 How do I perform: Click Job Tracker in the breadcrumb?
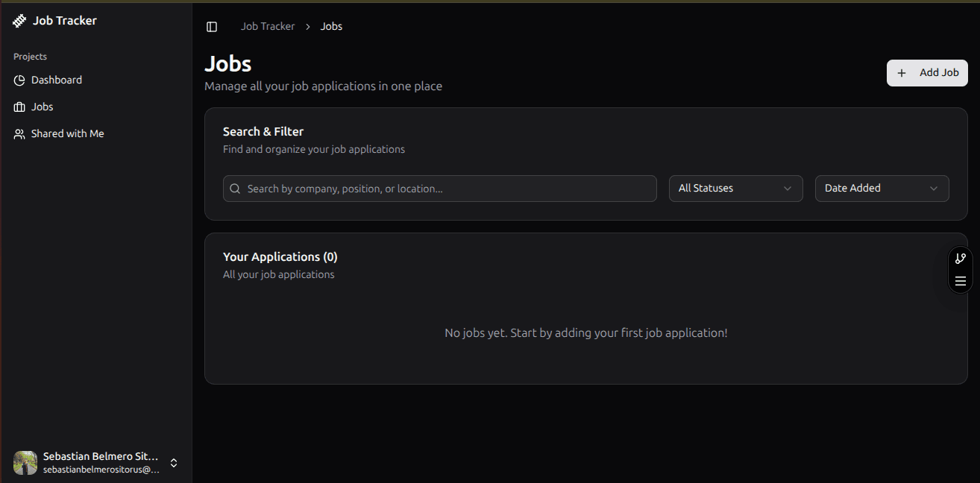coord(267,26)
